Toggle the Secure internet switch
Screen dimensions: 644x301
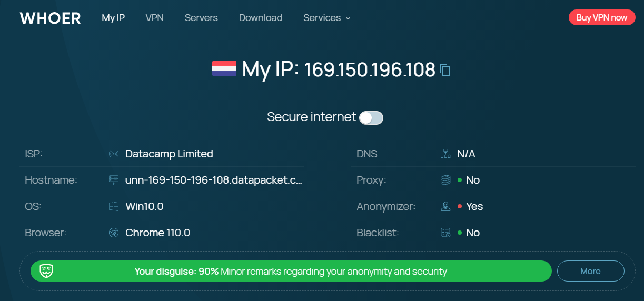(x=371, y=117)
